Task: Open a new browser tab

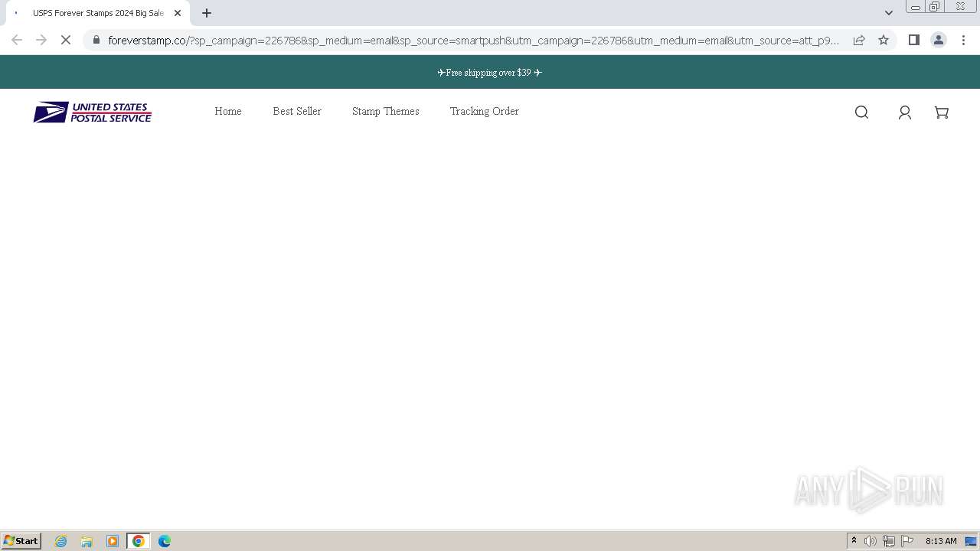Action: click(207, 13)
